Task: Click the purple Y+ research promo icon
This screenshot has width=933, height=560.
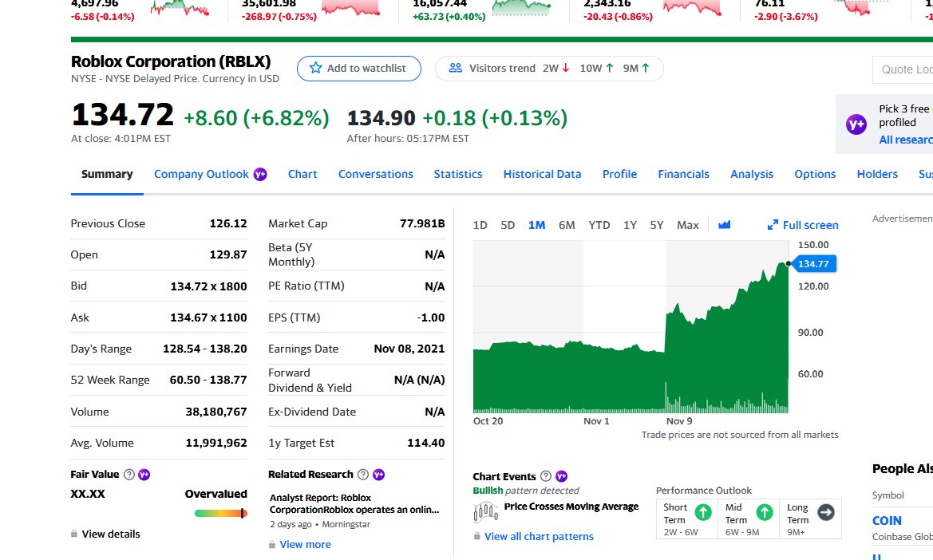Action: (x=856, y=124)
